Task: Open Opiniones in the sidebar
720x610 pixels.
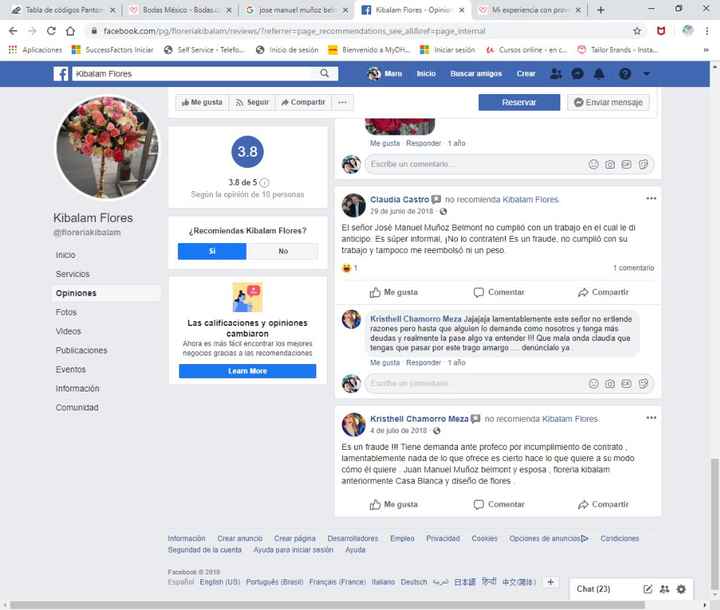Action: [76, 293]
